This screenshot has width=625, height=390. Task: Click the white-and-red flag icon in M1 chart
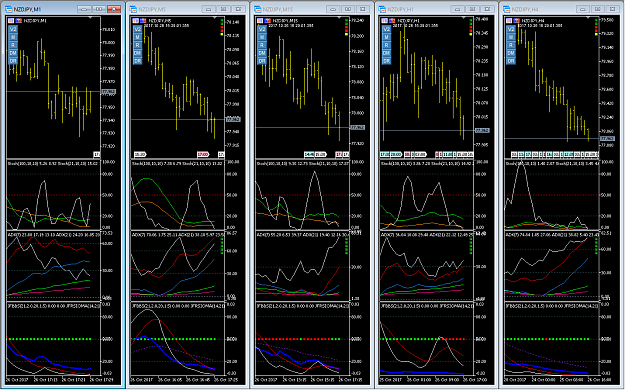[x=12, y=20]
